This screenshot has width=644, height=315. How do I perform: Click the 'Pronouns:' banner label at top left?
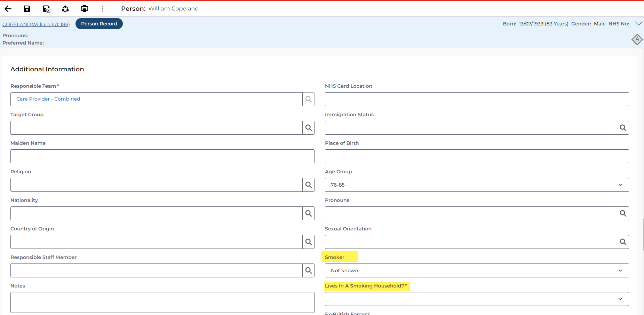point(15,36)
